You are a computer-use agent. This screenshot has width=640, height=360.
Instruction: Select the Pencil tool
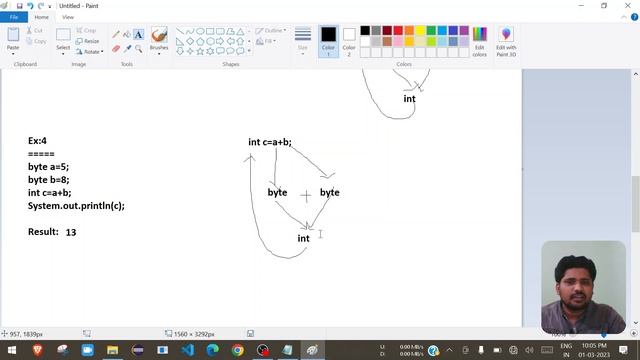click(x=116, y=35)
